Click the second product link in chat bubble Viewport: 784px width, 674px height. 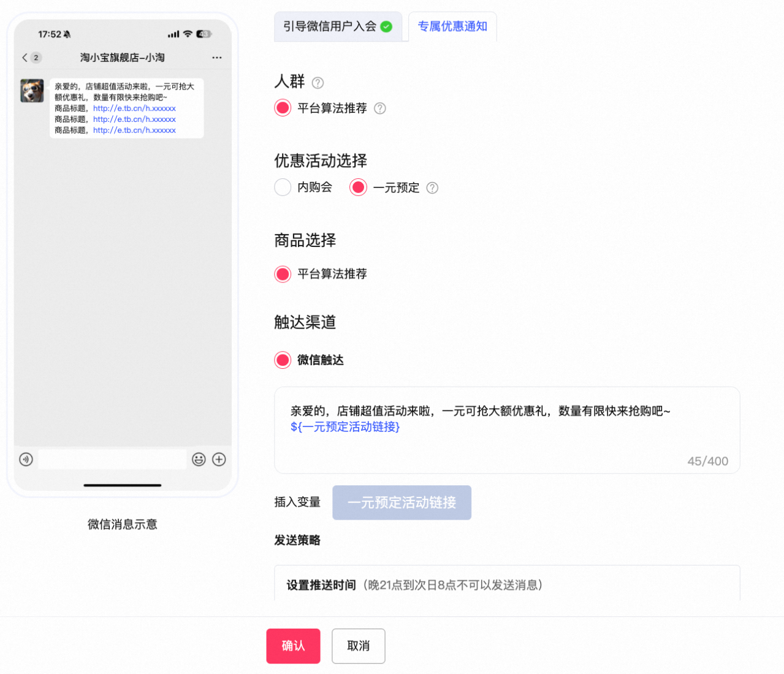click(x=134, y=119)
